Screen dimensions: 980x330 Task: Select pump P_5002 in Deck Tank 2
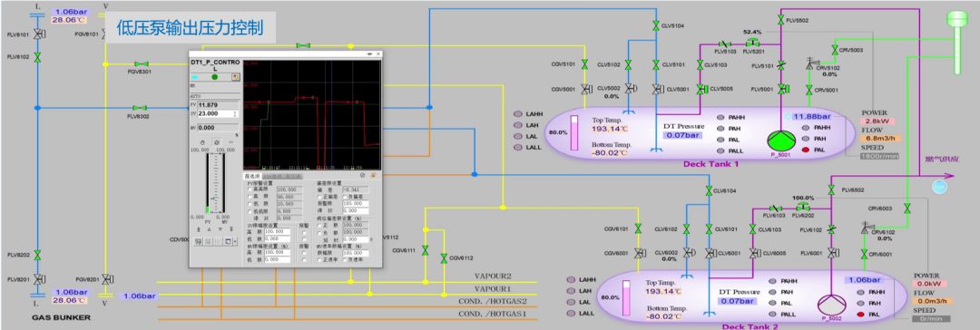pyautogui.click(x=831, y=305)
